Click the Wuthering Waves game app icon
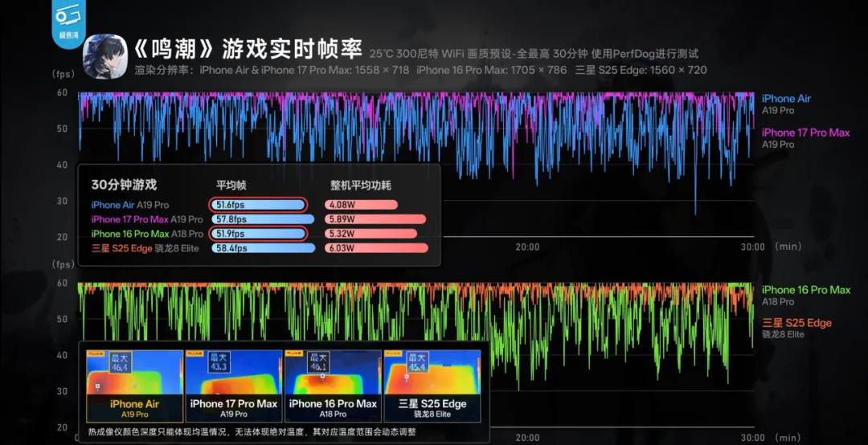This screenshot has height=445, width=868. pyautogui.click(x=104, y=56)
